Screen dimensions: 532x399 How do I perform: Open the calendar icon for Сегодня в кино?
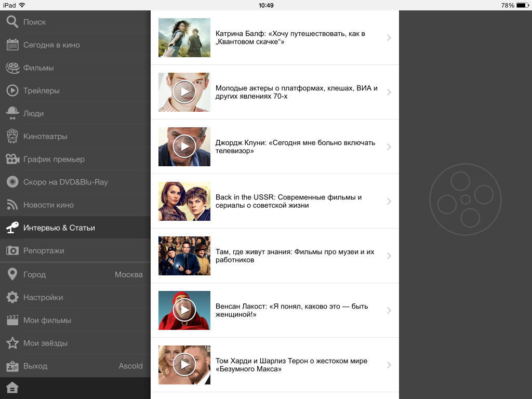12,45
